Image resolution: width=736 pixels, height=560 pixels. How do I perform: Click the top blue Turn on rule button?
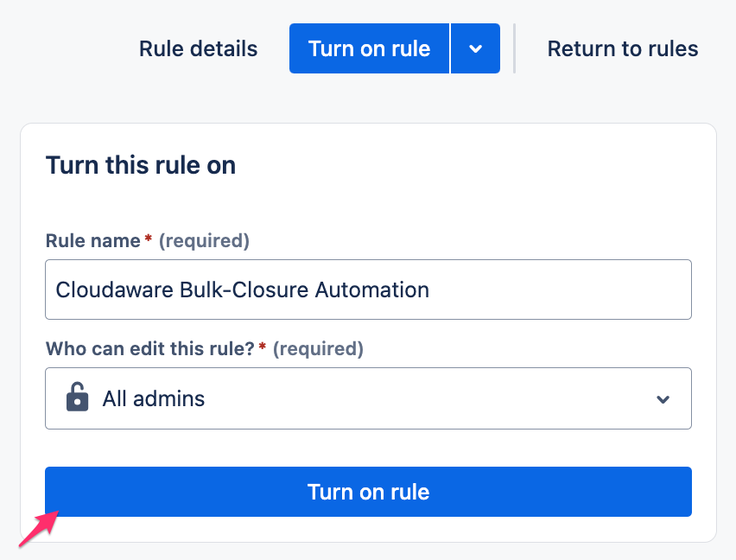click(x=369, y=48)
